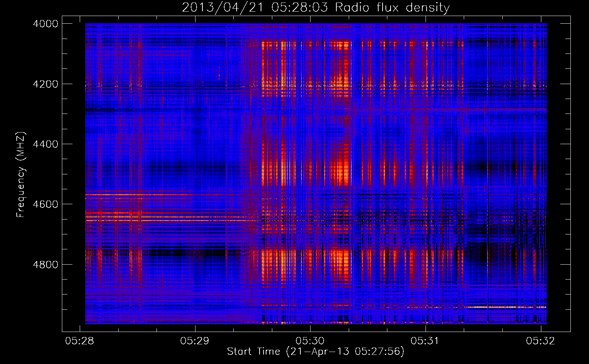
Task: Click the 05:30 time axis label
Action: point(310,341)
